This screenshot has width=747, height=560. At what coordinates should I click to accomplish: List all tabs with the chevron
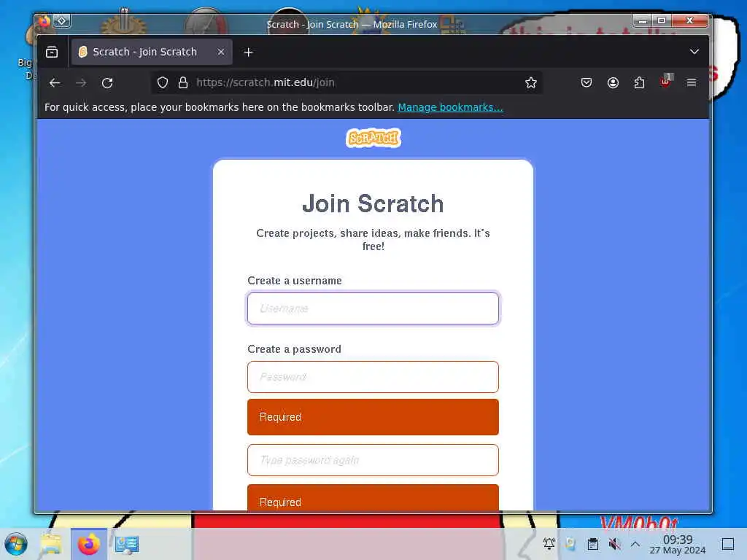click(694, 52)
